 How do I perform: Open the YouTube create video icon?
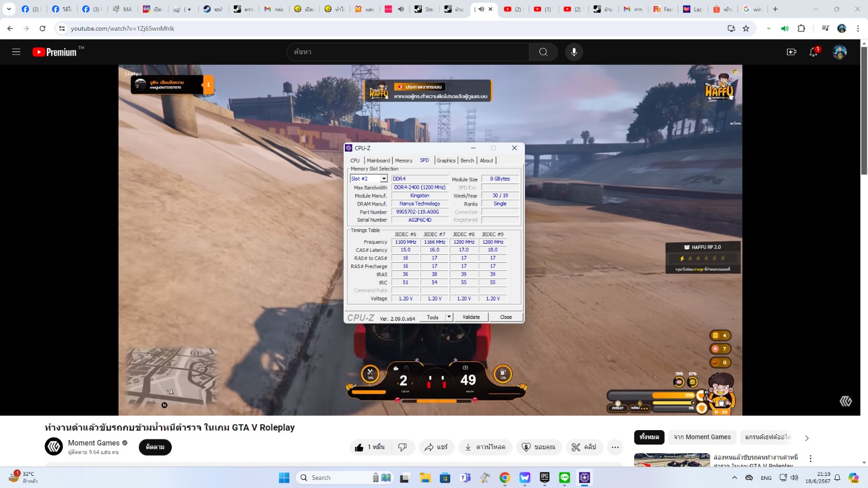pyautogui.click(x=792, y=52)
